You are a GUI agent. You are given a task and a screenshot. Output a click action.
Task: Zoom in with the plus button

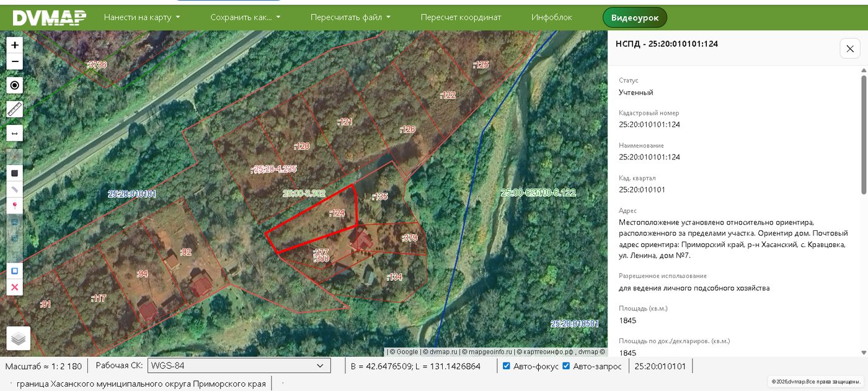15,45
